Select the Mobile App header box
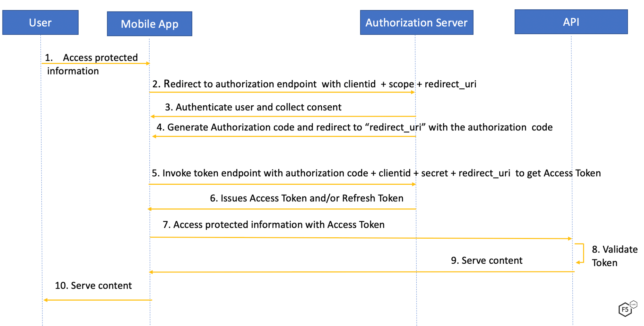This screenshot has width=644, height=326. tap(150, 24)
